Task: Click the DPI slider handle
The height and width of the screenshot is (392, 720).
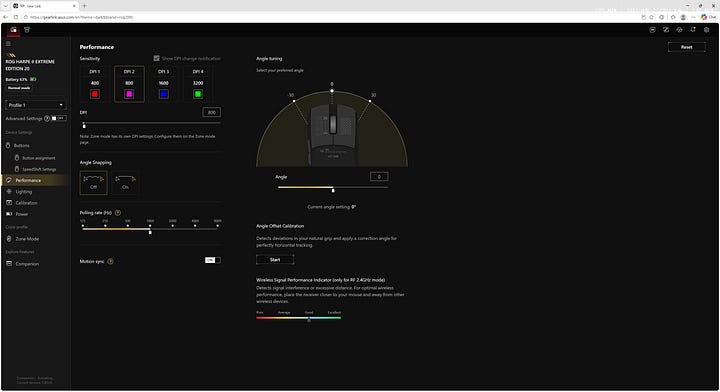Action: pos(84,125)
